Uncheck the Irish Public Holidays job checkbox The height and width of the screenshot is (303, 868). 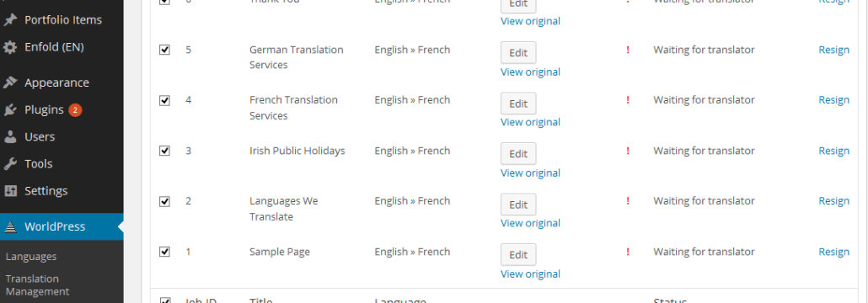[x=164, y=151]
